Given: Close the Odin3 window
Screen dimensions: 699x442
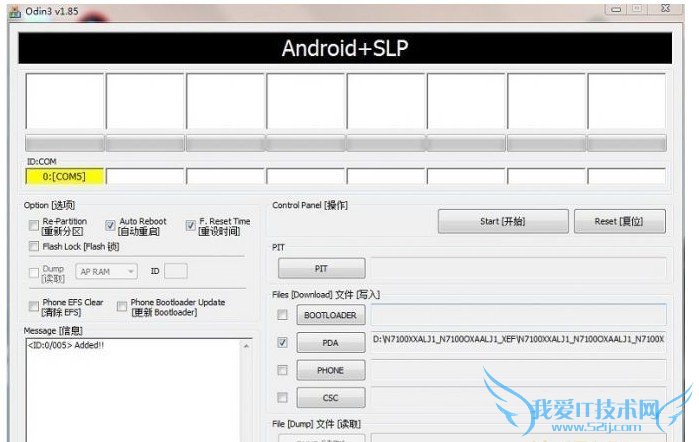Looking at the screenshot, I should pos(666,8).
